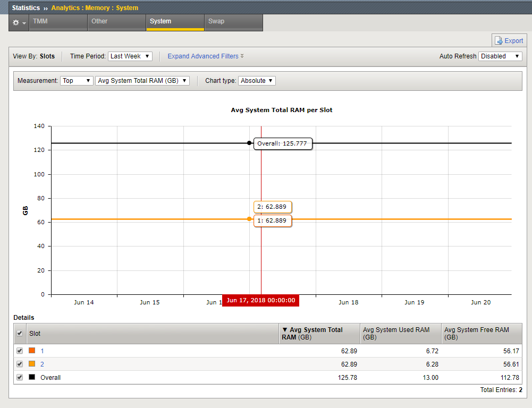Image resolution: width=532 pixels, height=408 pixels.
Task: Uncheck the Slot 2 checkbox
Action: (x=20, y=364)
